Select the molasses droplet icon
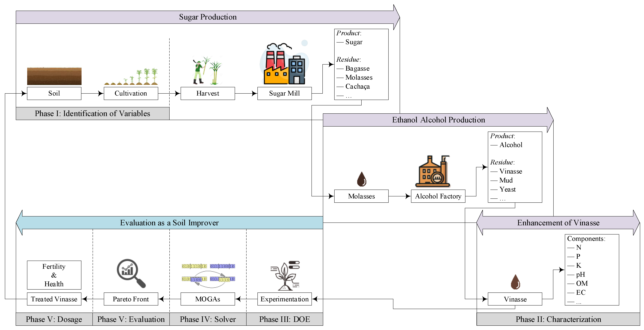This screenshot has width=644, height=330. click(361, 179)
